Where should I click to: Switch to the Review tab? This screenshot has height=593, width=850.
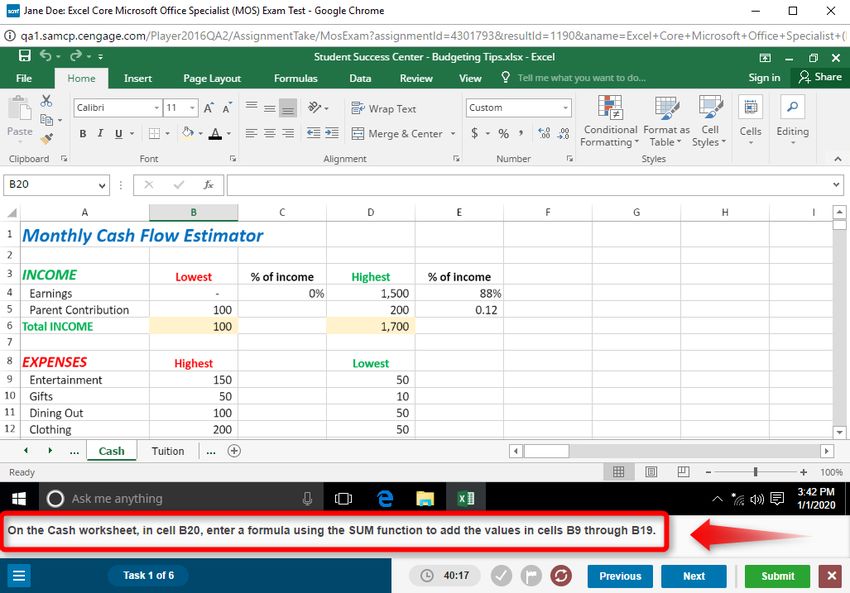pyautogui.click(x=416, y=78)
